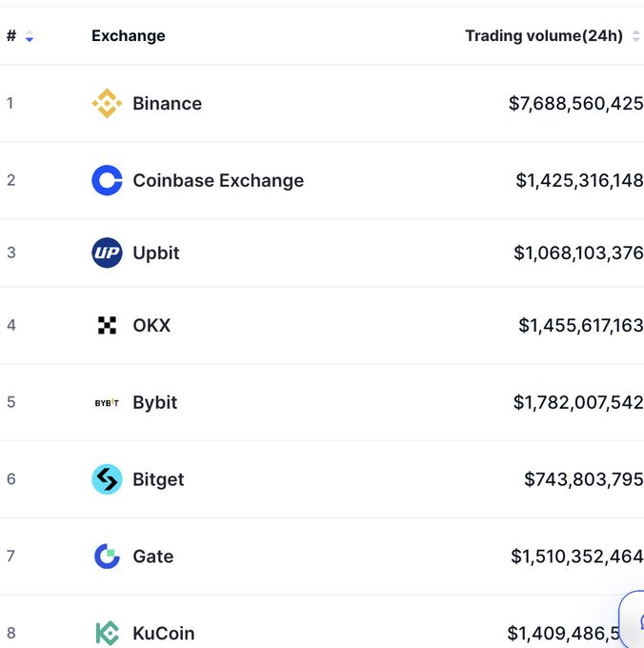Click the Bybit logo icon
Image resolution: width=644 pixels, height=648 pixels.
pyautogui.click(x=107, y=402)
